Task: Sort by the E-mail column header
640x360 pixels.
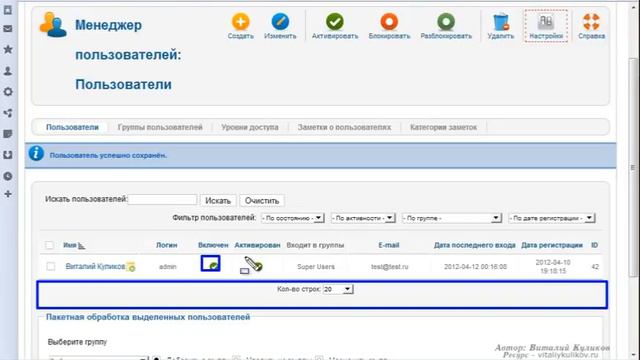Action: (x=389, y=245)
